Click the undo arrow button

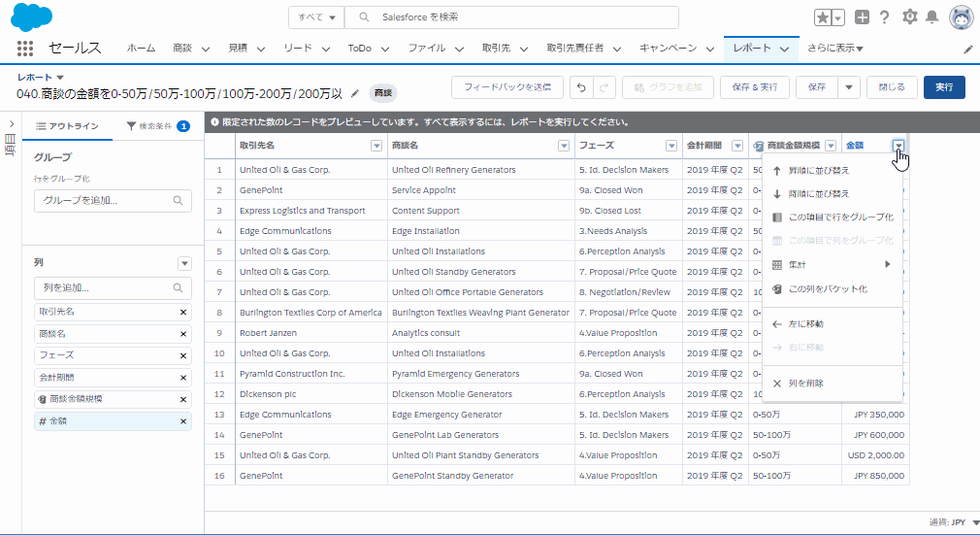coord(581,87)
